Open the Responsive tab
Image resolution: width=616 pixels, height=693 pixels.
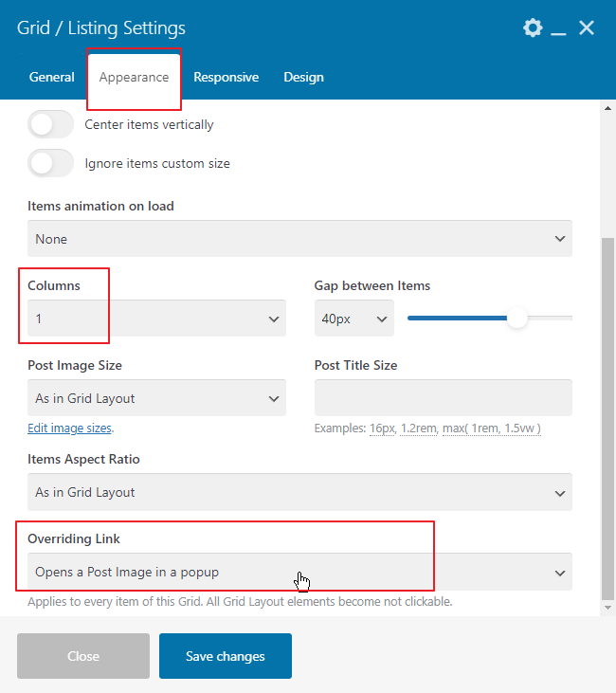pos(226,77)
